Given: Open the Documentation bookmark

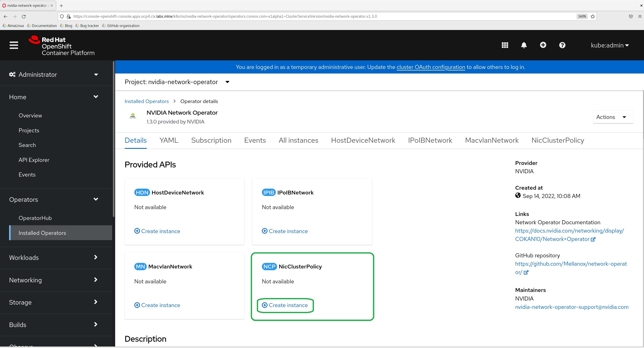Looking at the screenshot, I should pyautogui.click(x=42, y=26).
